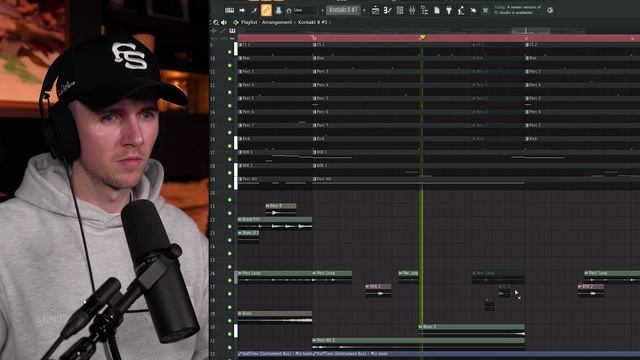Screen dimensions: 640x360
Task: Select the first Perc Loop clip on track 26
Action: coord(275,276)
